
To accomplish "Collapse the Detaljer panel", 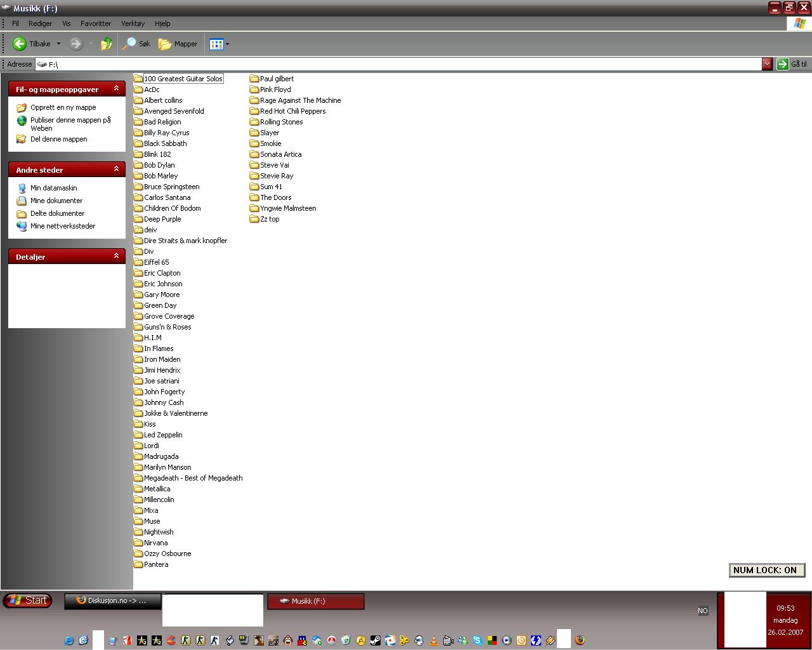I will 116,256.
